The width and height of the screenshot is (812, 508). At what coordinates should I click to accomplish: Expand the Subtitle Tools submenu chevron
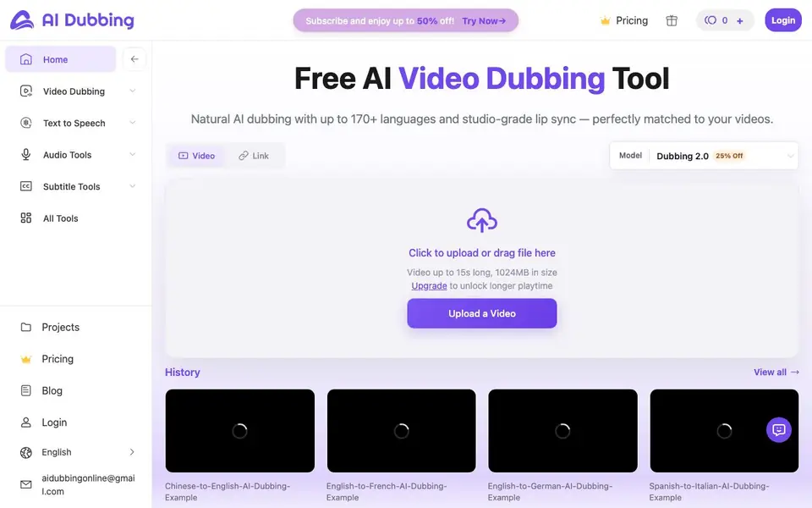133,185
